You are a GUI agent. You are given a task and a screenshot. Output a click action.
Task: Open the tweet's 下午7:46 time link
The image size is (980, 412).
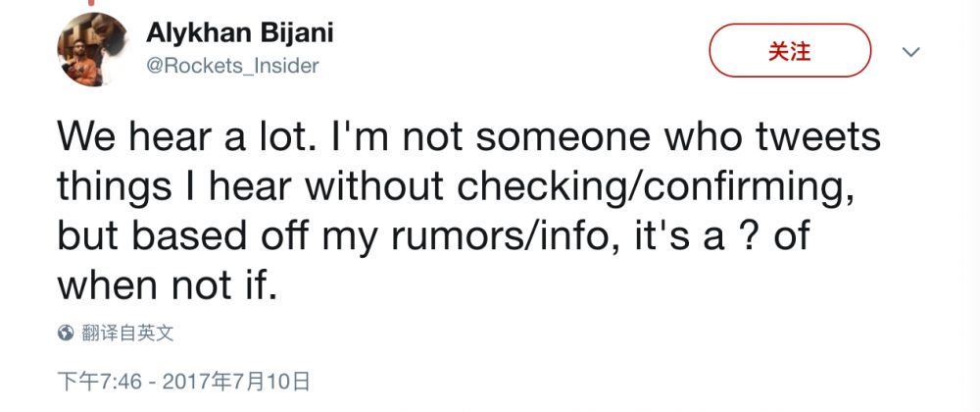pyautogui.click(x=100, y=381)
